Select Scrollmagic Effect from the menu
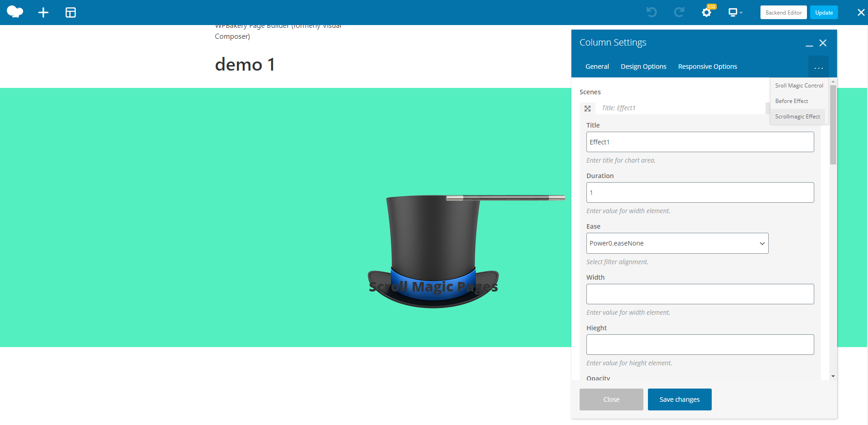The height and width of the screenshot is (425, 868). (x=797, y=117)
